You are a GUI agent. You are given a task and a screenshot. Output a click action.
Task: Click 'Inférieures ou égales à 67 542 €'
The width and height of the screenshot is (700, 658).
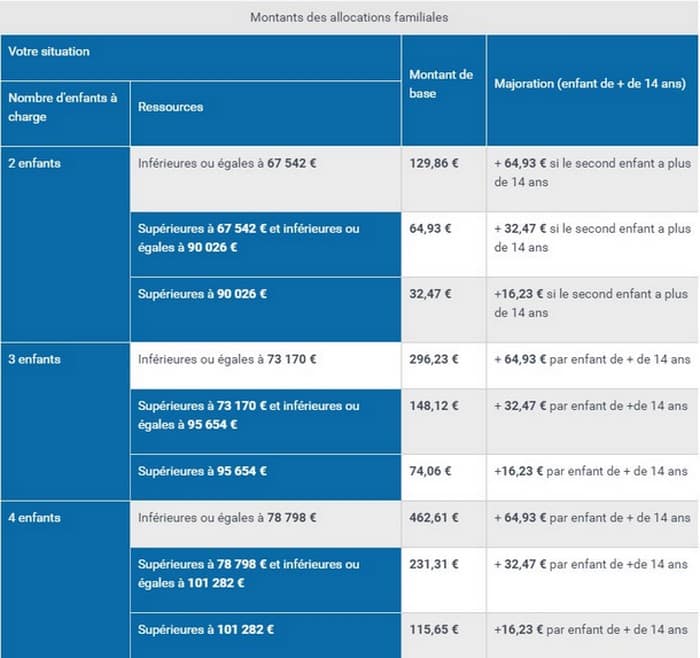266,179
